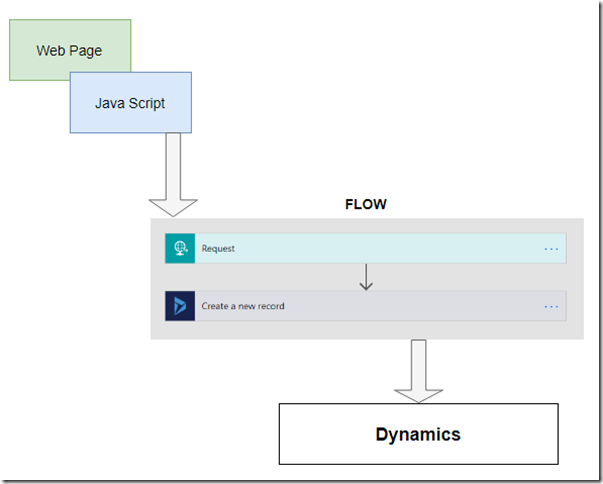
Task: Click the FLOW heading text
Action: (x=366, y=204)
